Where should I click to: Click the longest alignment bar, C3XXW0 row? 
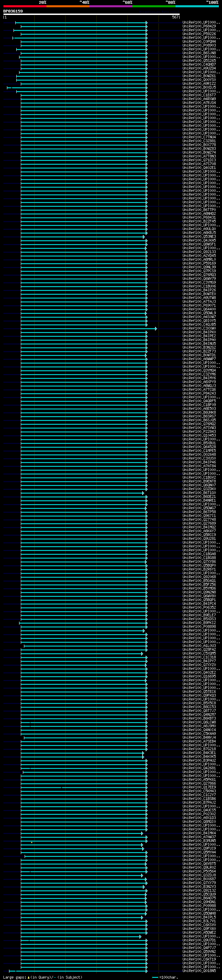pos(88,329)
